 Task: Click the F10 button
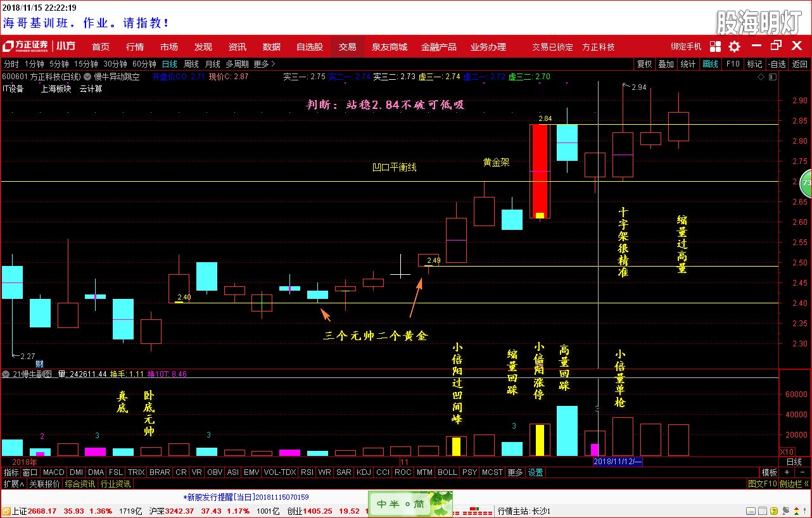click(733, 64)
